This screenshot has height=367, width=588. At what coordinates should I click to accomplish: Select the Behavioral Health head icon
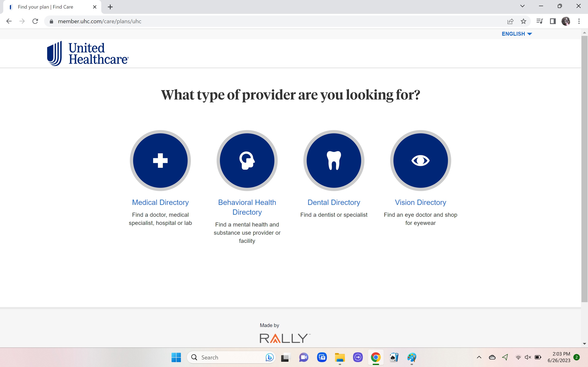coord(247,160)
